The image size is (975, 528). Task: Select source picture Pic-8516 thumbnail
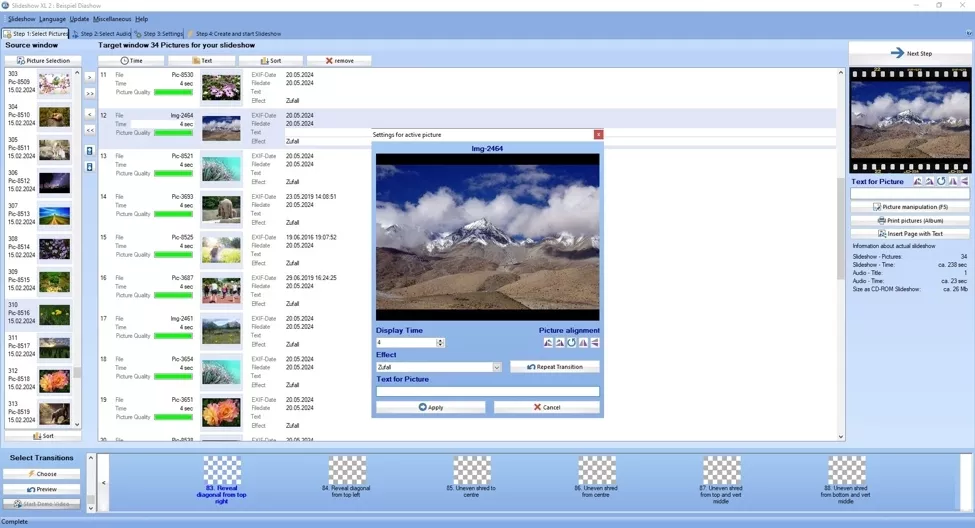point(54,314)
